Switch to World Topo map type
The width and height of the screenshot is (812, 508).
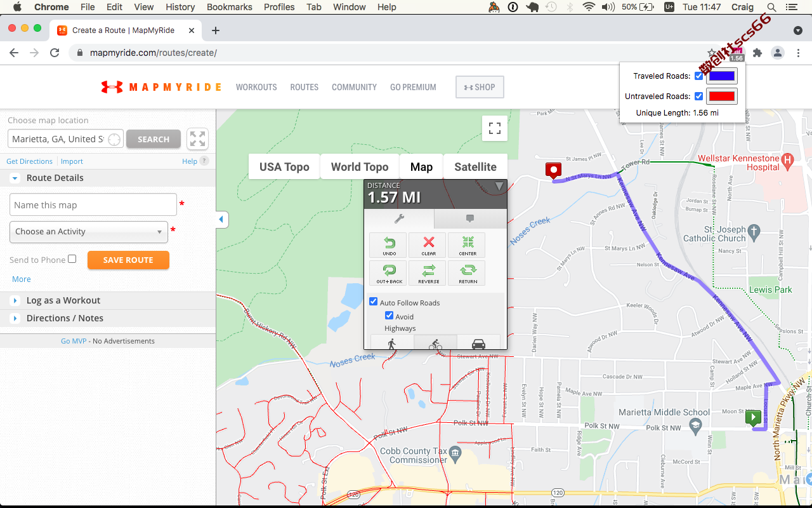tap(360, 167)
